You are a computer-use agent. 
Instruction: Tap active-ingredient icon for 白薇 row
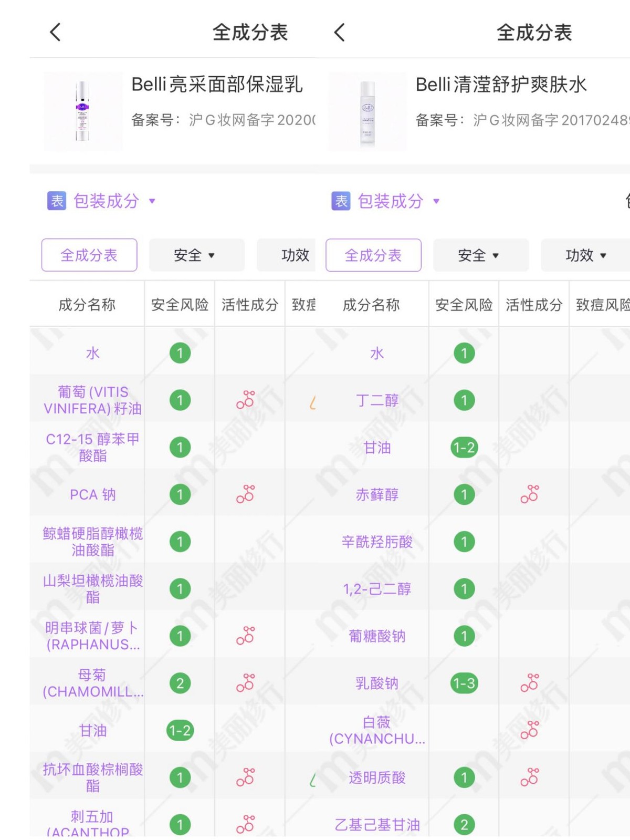530,730
